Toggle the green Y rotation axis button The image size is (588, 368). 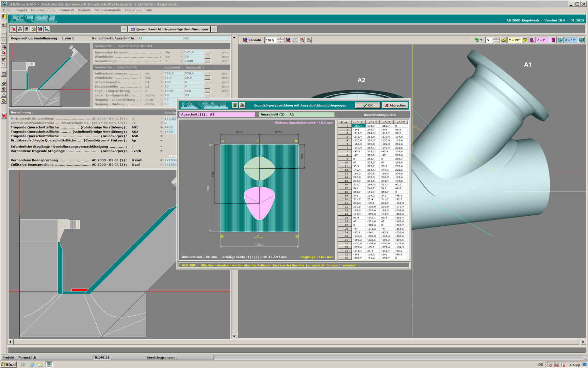pos(478,40)
